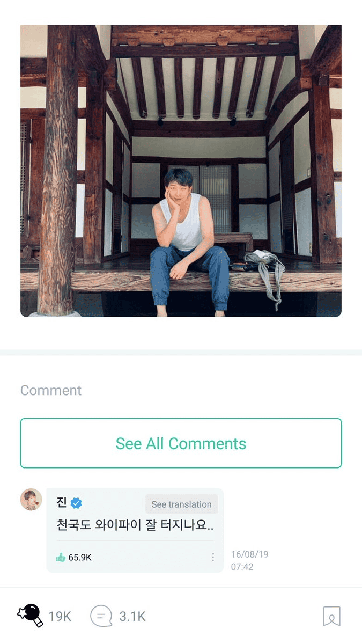Click the blue verified badge beside 진
This screenshot has width=362, height=644.
pos(76,503)
